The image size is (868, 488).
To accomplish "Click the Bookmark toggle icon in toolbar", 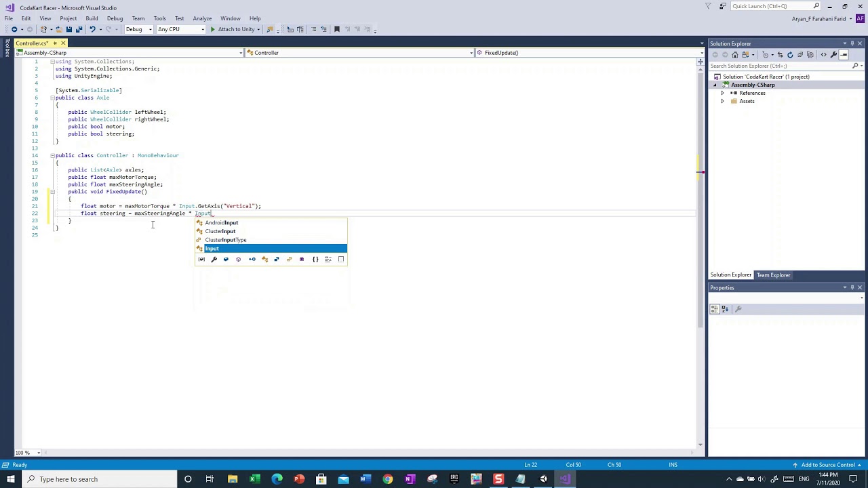I will [336, 29].
